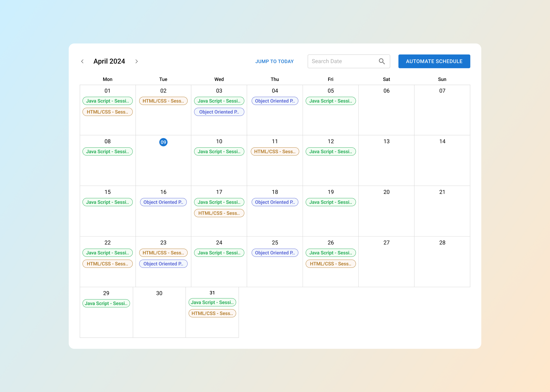The height and width of the screenshot is (392, 550).
Task: Open HTML/CSS session on April 17
Action: click(219, 213)
